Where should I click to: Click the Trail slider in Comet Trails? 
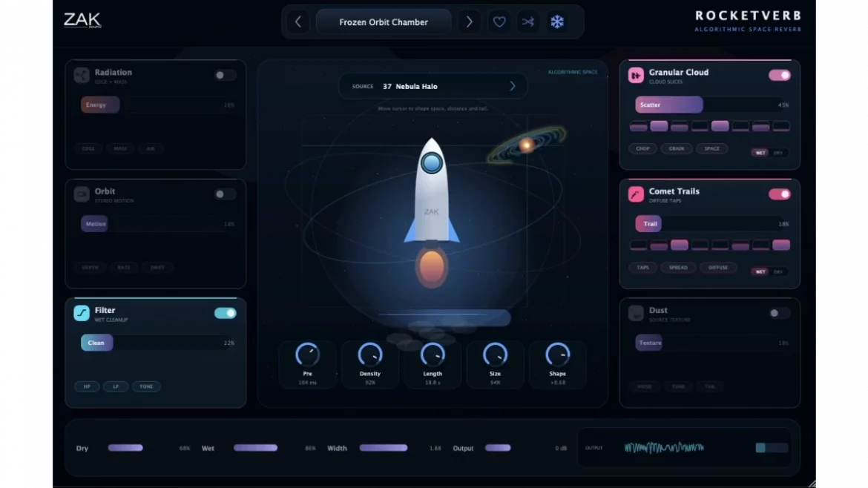point(712,224)
